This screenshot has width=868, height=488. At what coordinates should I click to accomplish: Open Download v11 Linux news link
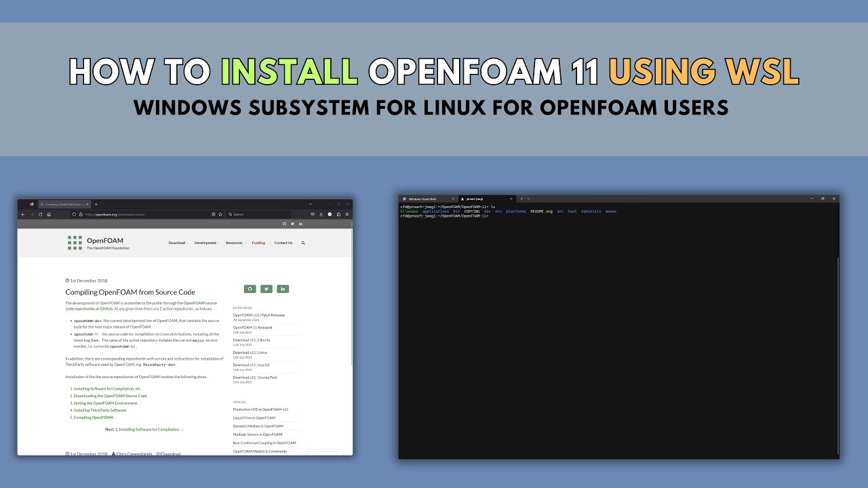click(x=250, y=352)
